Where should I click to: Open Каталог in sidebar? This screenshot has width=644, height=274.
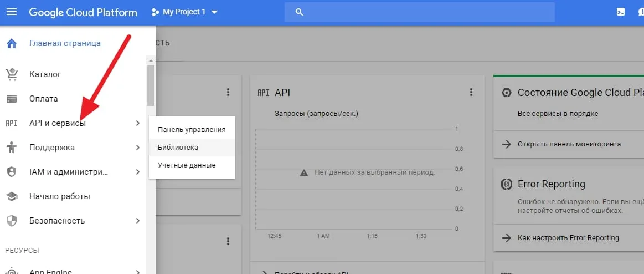[45, 74]
